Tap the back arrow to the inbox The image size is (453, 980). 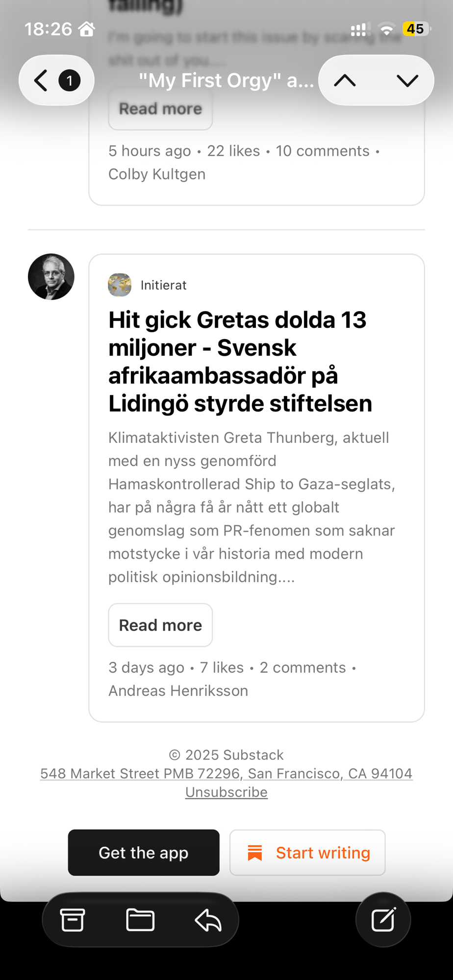coord(41,80)
